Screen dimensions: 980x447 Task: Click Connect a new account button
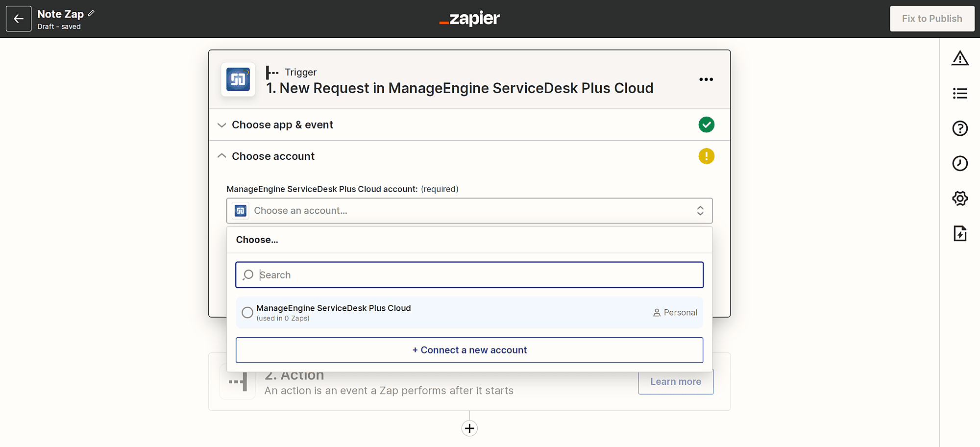[469, 350]
